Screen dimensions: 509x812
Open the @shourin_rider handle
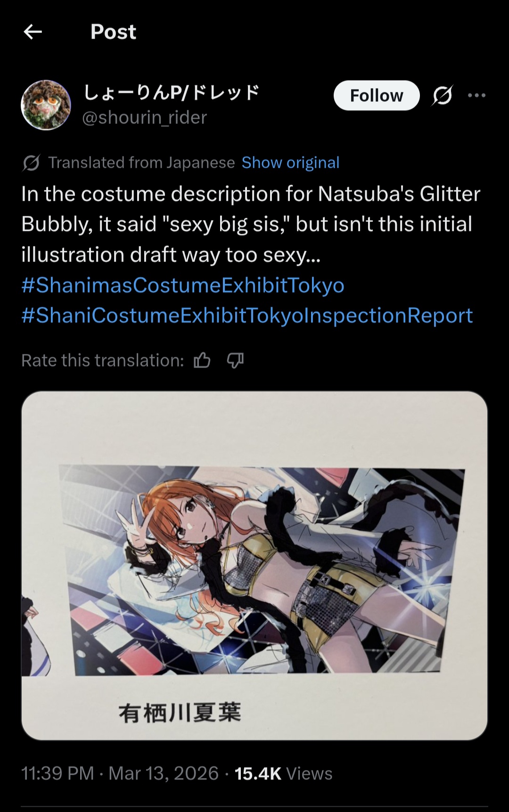(144, 117)
